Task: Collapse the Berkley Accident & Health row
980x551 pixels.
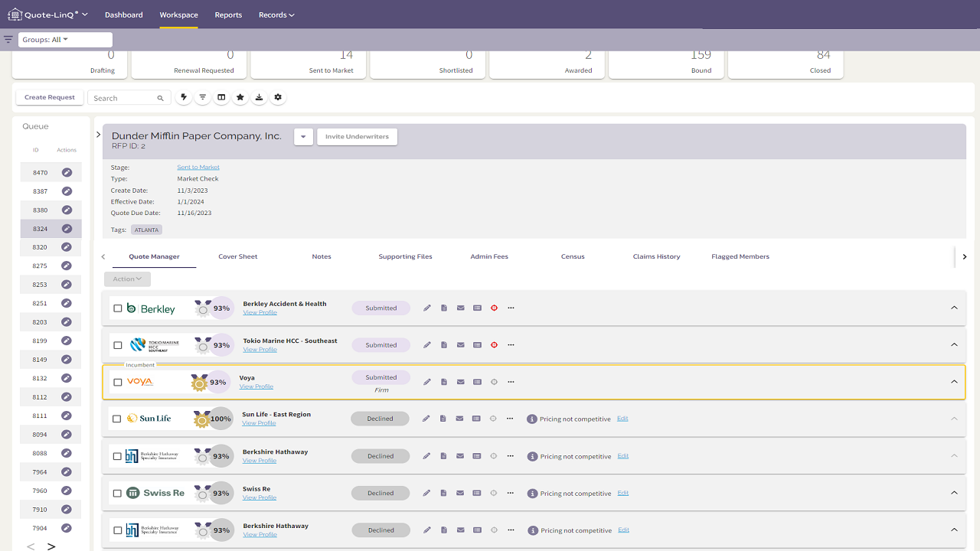Action: tap(954, 308)
